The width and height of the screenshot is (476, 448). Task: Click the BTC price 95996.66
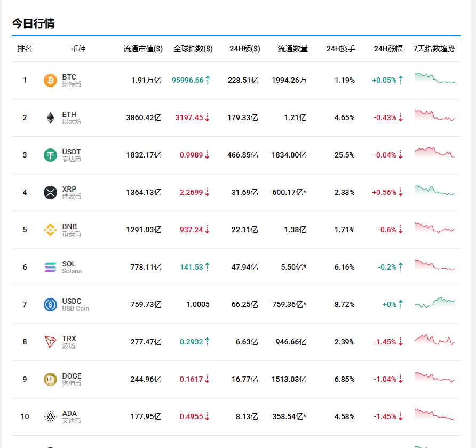pos(187,81)
